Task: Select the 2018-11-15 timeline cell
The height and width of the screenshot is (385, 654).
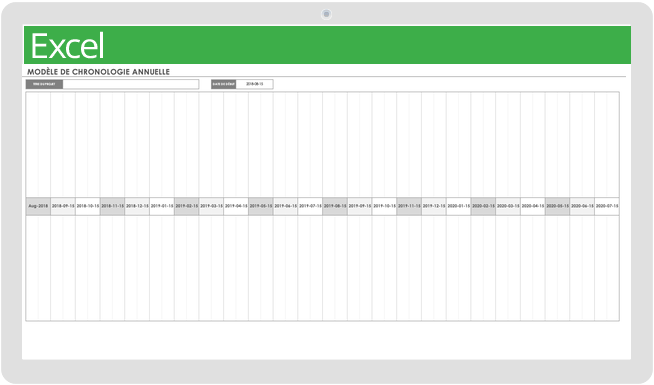Action: pyautogui.click(x=113, y=206)
